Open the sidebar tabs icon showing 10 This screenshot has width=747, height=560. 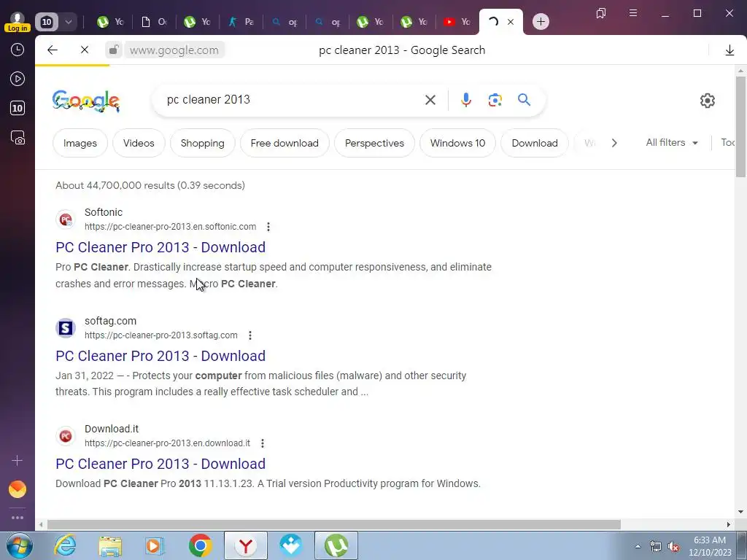(18, 108)
